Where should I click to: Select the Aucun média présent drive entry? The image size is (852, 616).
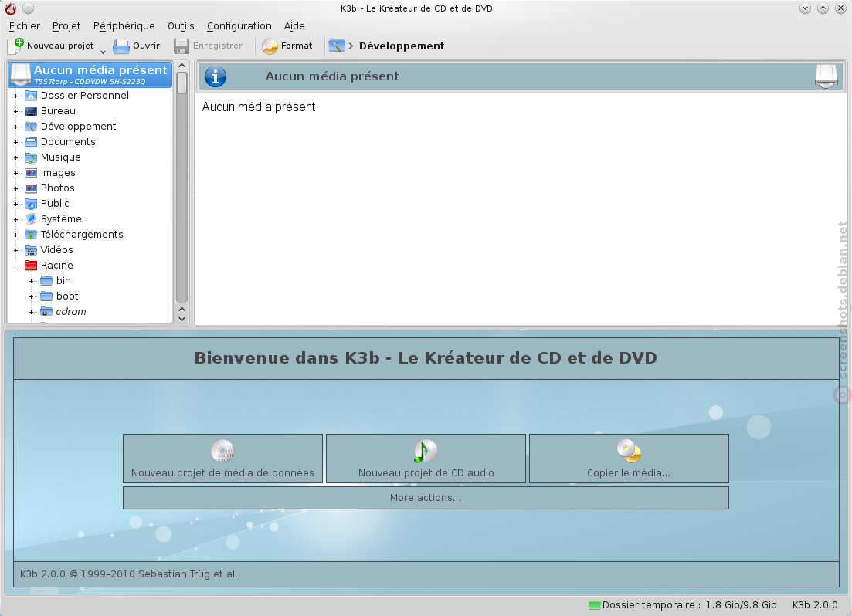(90, 75)
